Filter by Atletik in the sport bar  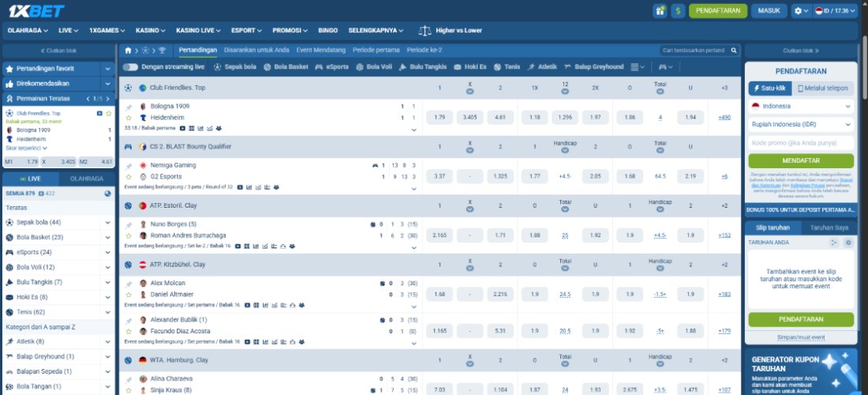pyautogui.click(x=542, y=66)
